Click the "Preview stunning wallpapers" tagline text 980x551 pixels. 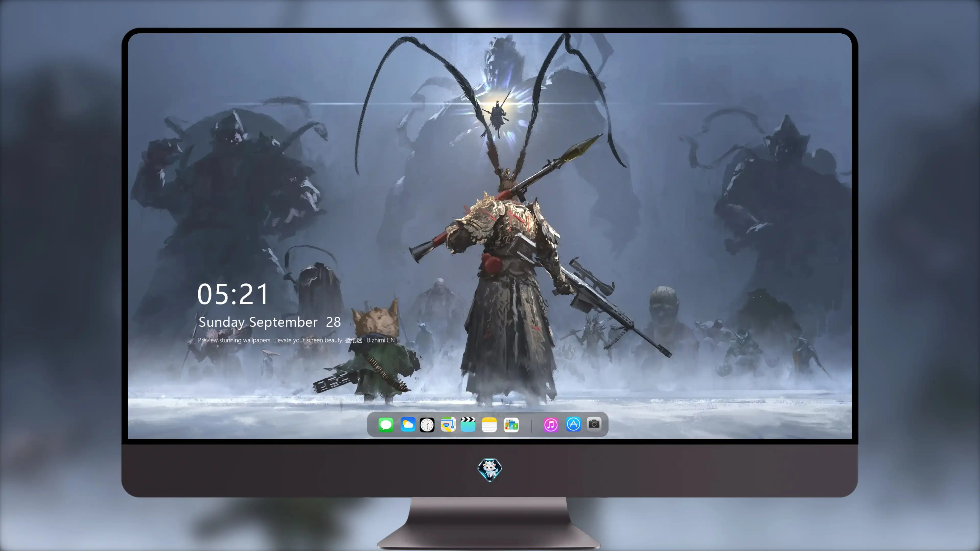point(296,340)
